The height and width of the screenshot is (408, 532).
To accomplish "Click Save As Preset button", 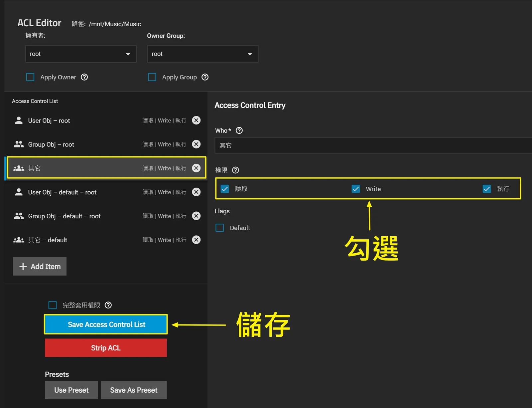I will [x=134, y=390].
